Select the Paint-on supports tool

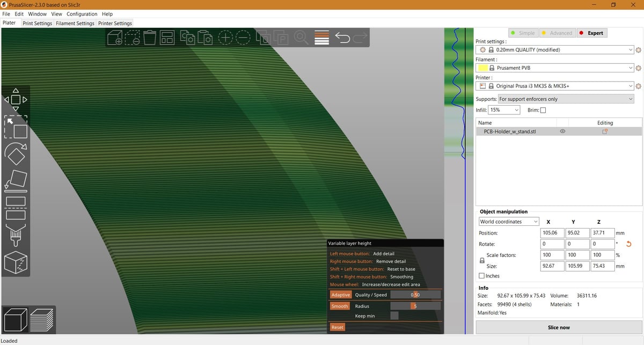pyautogui.click(x=16, y=236)
